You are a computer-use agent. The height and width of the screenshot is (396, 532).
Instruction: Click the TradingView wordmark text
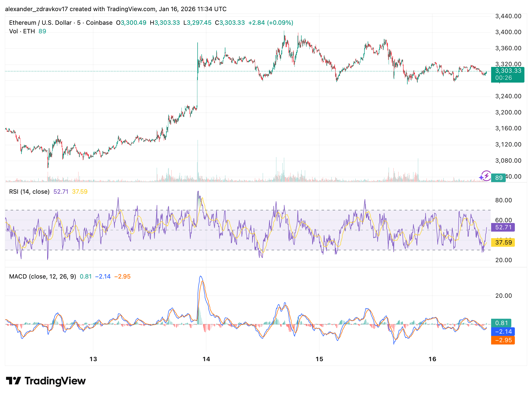55,381
